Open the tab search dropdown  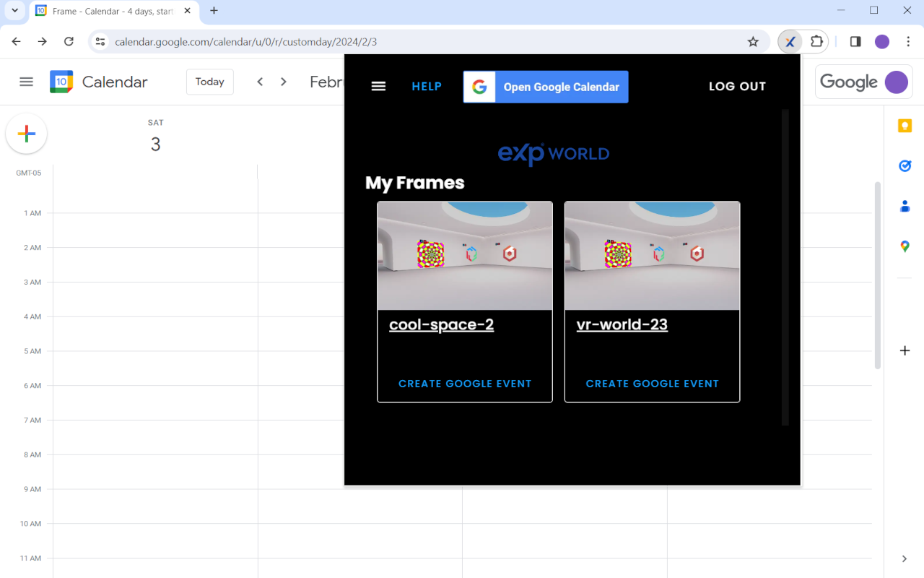click(14, 11)
